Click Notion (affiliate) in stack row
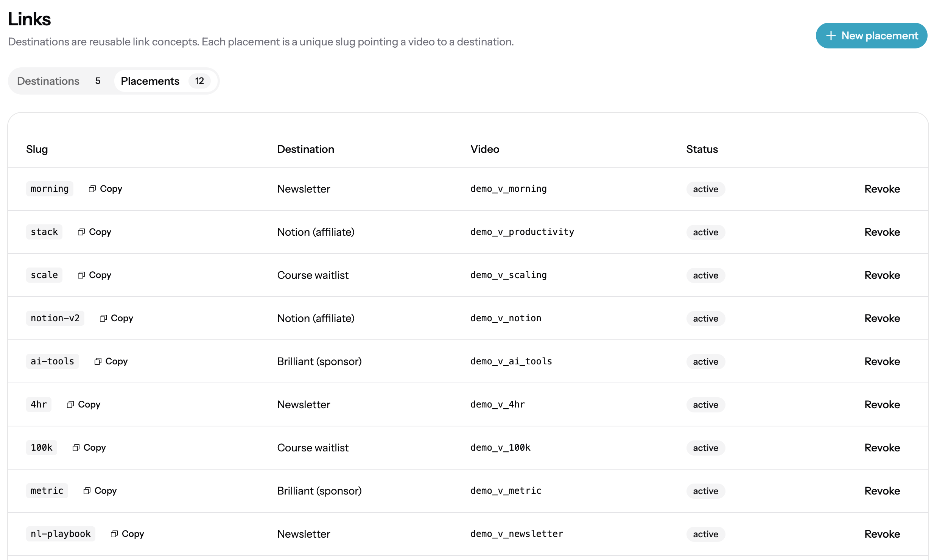This screenshot has height=560, width=934. [x=316, y=232]
